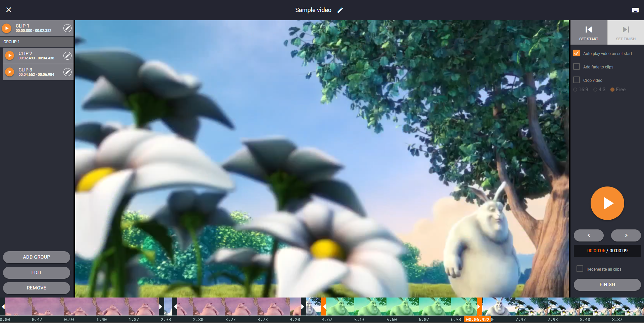Close the video editor with the X icon
This screenshot has width=644, height=323.
coord(9,10)
